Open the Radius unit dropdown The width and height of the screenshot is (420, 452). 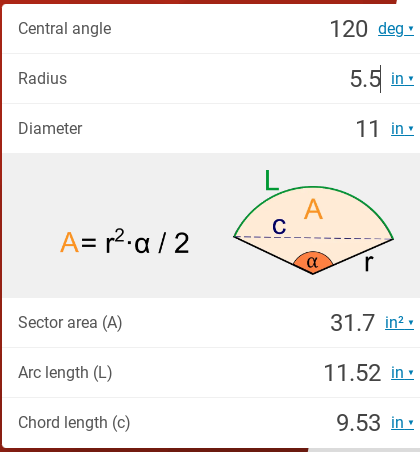pyautogui.click(x=402, y=79)
